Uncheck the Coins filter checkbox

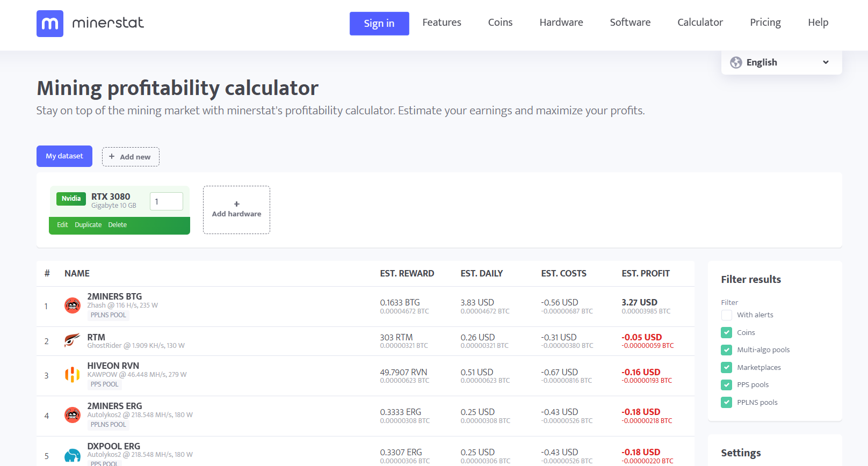tap(727, 332)
